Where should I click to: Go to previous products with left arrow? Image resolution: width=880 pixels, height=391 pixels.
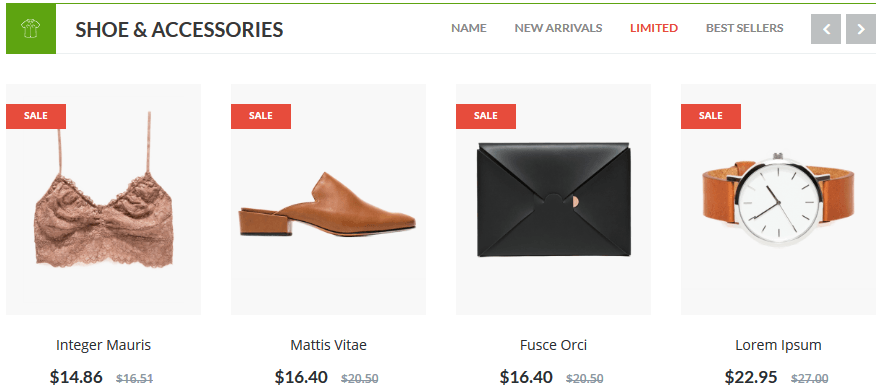826,29
